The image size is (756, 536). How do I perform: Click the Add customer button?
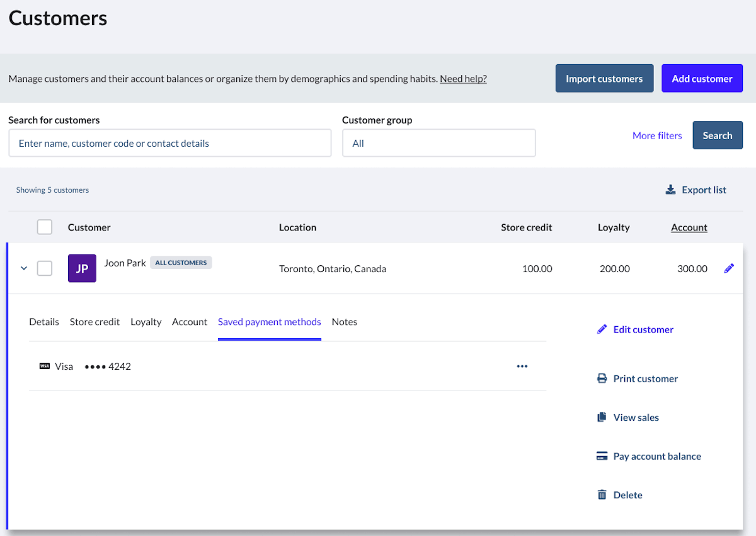pyautogui.click(x=702, y=77)
